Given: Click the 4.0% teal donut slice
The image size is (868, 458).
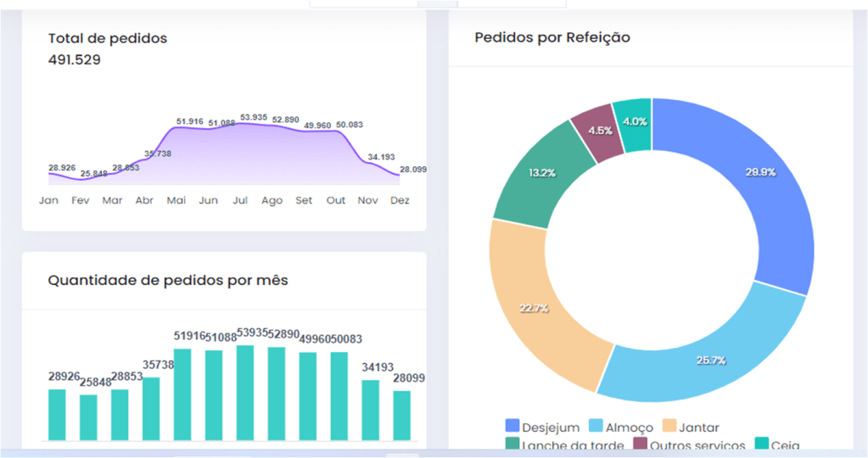Looking at the screenshot, I should (635, 123).
